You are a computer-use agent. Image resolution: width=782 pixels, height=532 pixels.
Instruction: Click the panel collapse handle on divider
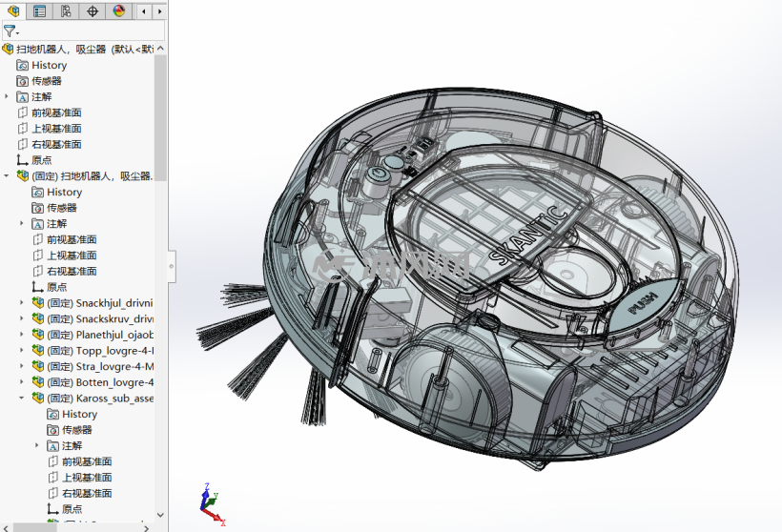[x=171, y=266]
